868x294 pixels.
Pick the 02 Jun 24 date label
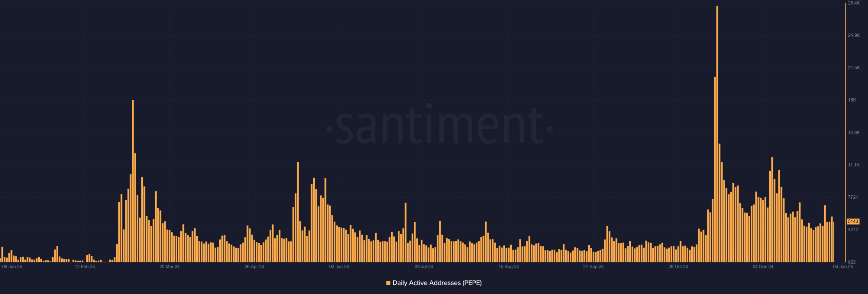(x=339, y=267)
